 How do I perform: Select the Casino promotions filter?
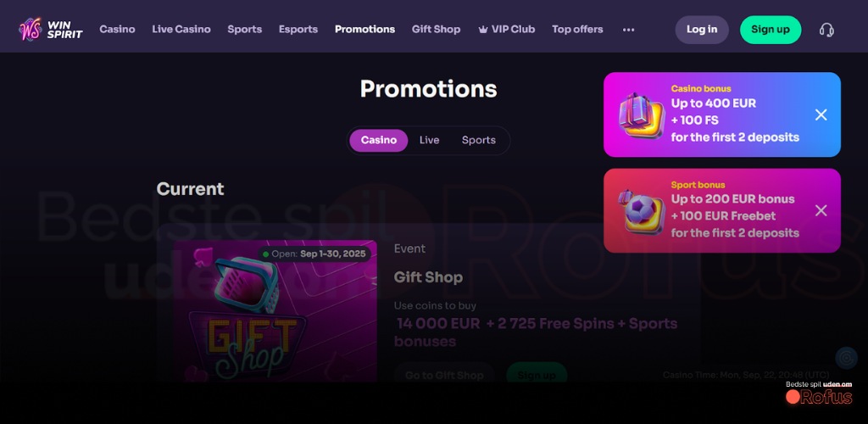tap(379, 141)
